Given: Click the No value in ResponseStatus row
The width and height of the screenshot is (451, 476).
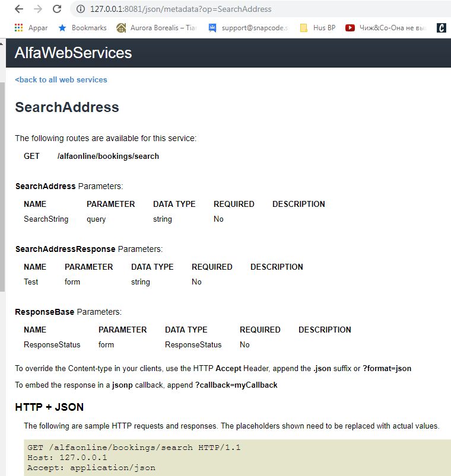Looking at the screenshot, I should pyautogui.click(x=244, y=344).
